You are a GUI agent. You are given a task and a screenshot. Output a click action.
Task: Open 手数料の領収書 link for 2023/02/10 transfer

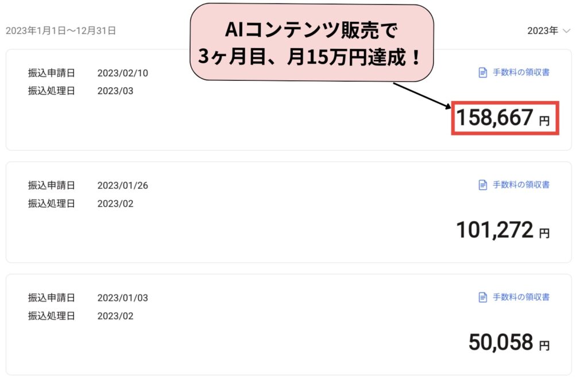(x=521, y=72)
